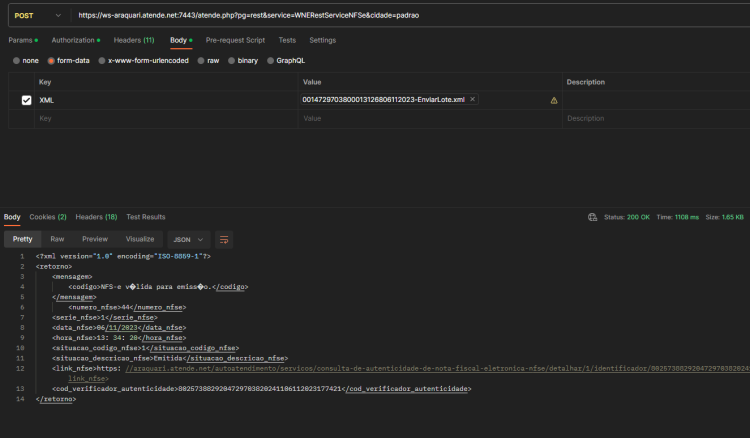Image resolution: width=750 pixels, height=438 pixels.
Task: Click the XML key cell
Action: (166, 100)
